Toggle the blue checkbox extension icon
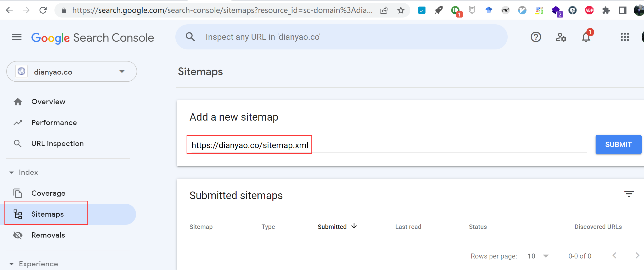The image size is (644, 270). tap(421, 10)
